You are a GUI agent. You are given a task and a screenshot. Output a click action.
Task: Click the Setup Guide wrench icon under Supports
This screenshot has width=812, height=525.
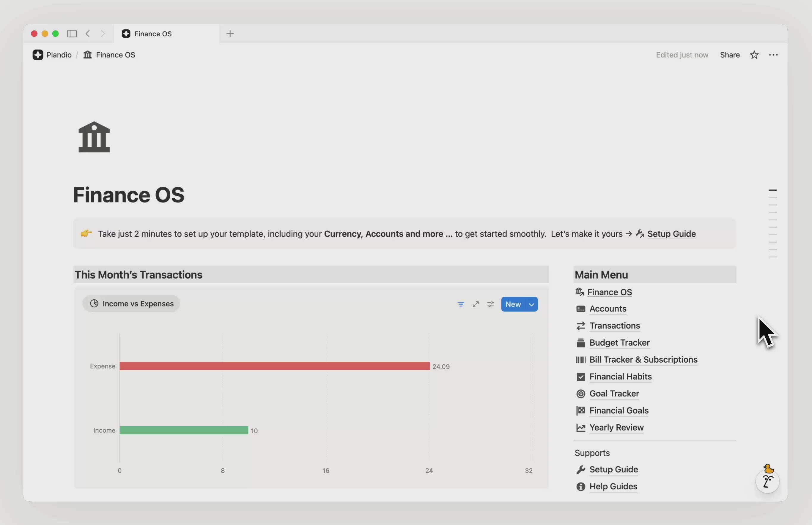(581, 469)
